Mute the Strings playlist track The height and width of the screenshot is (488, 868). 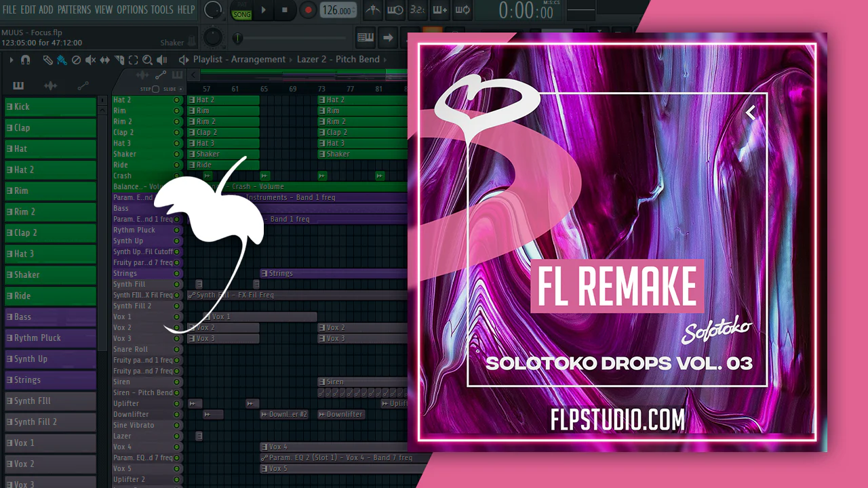pyautogui.click(x=177, y=273)
